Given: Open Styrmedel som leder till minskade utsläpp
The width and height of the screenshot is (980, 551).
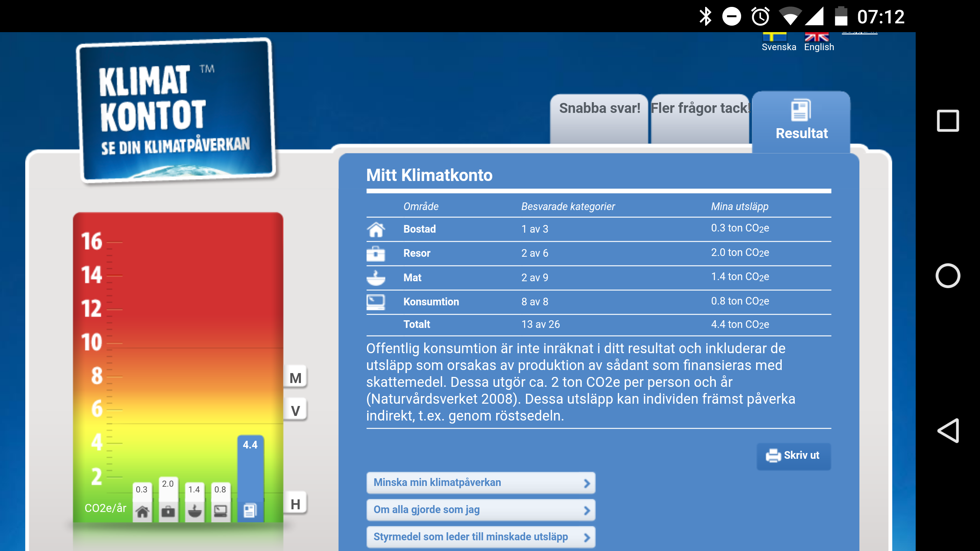Looking at the screenshot, I should 481,537.
